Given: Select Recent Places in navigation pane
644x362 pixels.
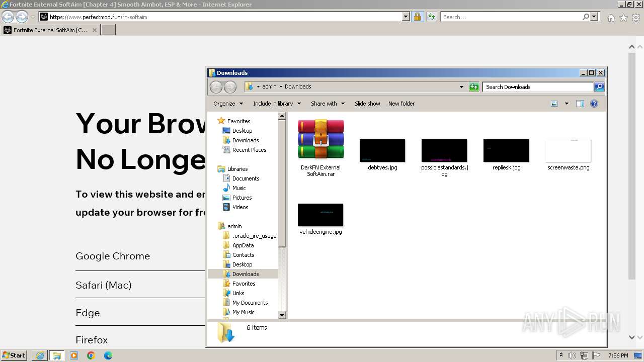Looking at the screenshot, I should coord(249,150).
